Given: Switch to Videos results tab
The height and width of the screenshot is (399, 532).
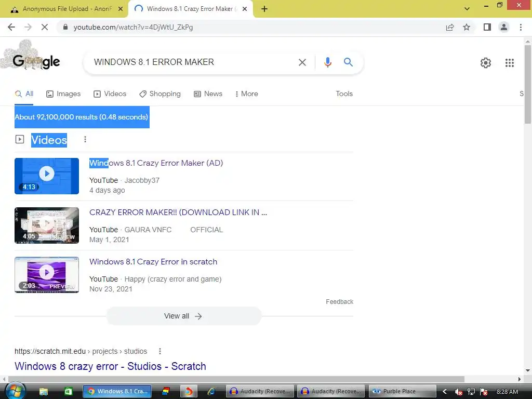Looking at the screenshot, I should (x=110, y=94).
